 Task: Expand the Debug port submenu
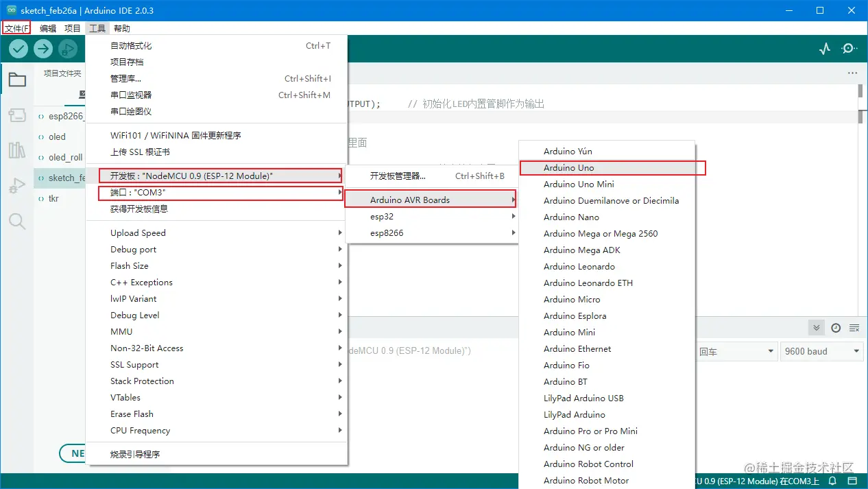click(x=217, y=250)
